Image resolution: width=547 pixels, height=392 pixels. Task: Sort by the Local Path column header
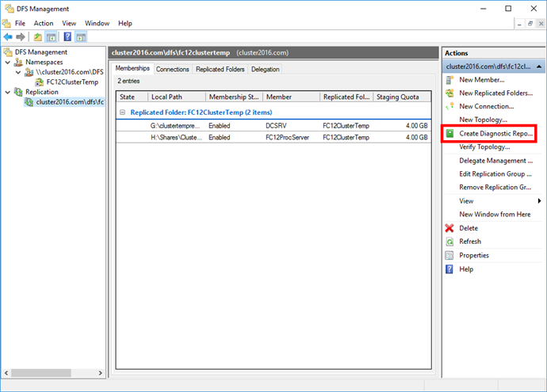point(177,97)
